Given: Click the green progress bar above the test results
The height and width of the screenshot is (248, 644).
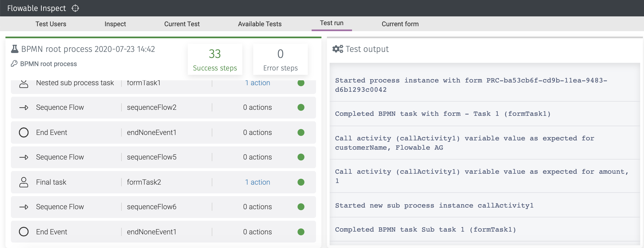Looking at the screenshot, I should click(x=163, y=37).
